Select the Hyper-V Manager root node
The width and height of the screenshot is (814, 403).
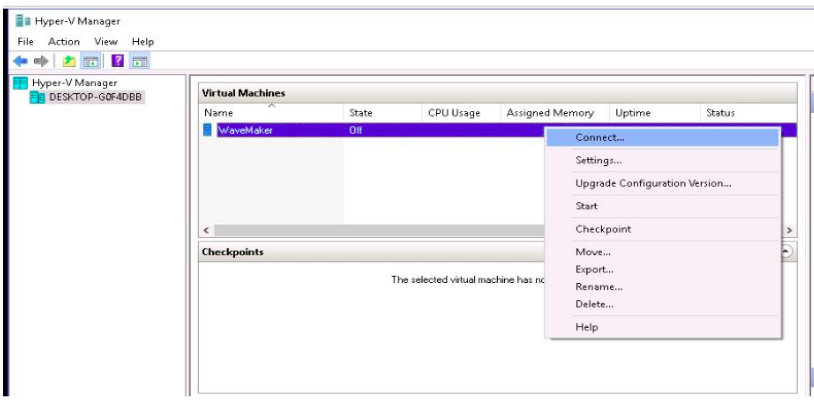(75, 83)
